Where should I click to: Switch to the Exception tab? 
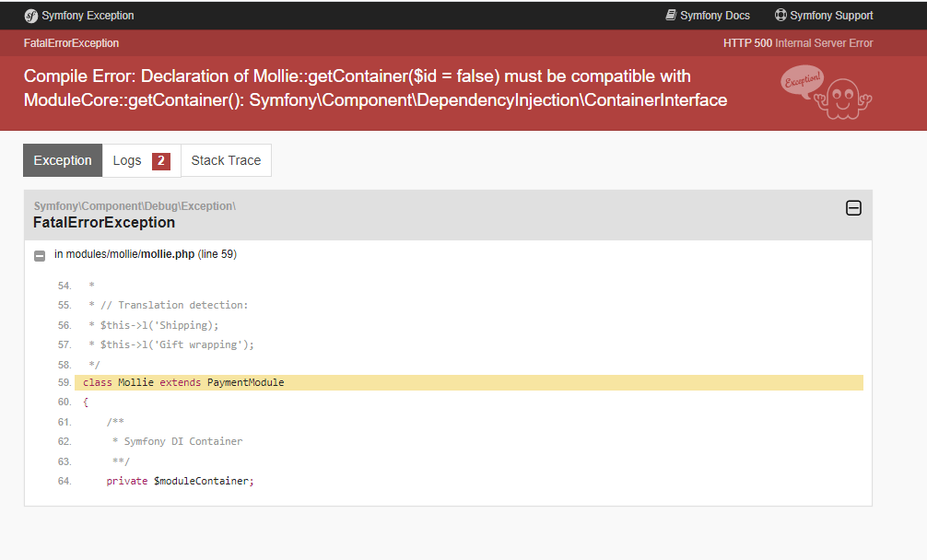(x=63, y=160)
